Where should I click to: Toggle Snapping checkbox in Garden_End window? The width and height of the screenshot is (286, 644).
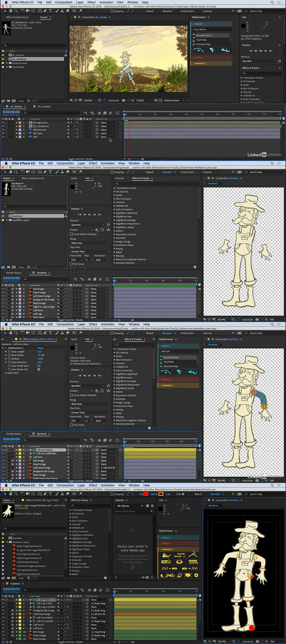point(112,11)
